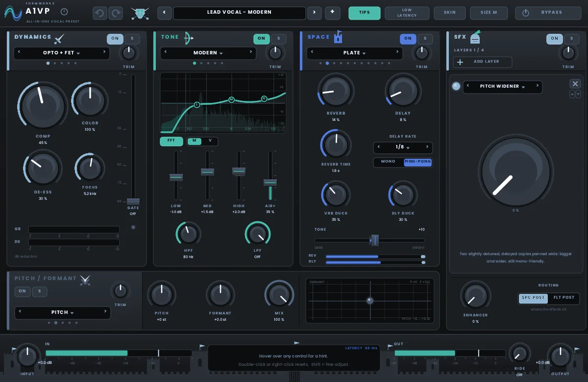
Task: Click the crossed swords icon beside Pitch / Formant
Action: 85,279
